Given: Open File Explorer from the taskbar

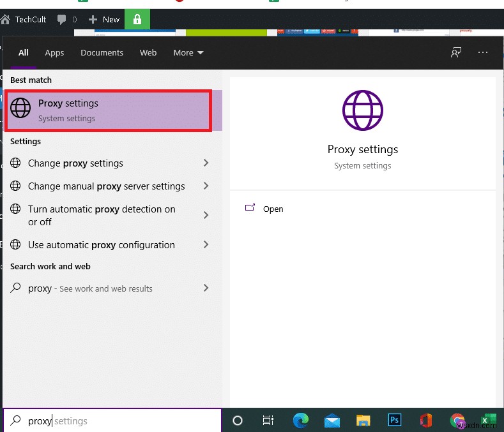Looking at the screenshot, I should 363,421.
